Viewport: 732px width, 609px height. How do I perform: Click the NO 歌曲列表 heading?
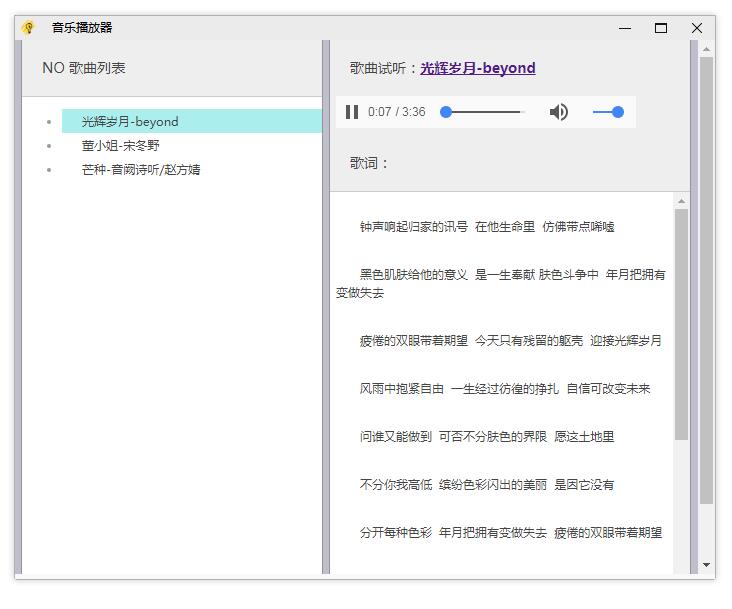(84, 68)
